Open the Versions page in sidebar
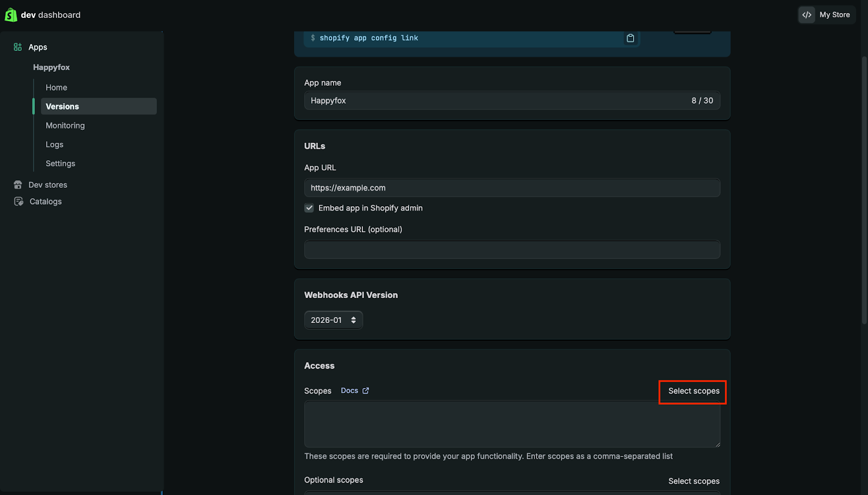The image size is (868, 495). coord(62,106)
